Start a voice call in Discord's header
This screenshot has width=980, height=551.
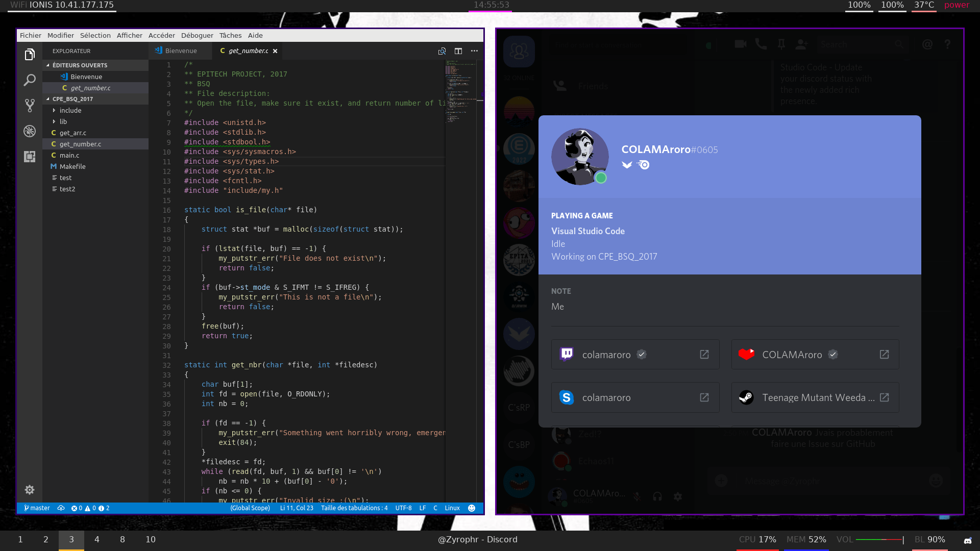[761, 44]
